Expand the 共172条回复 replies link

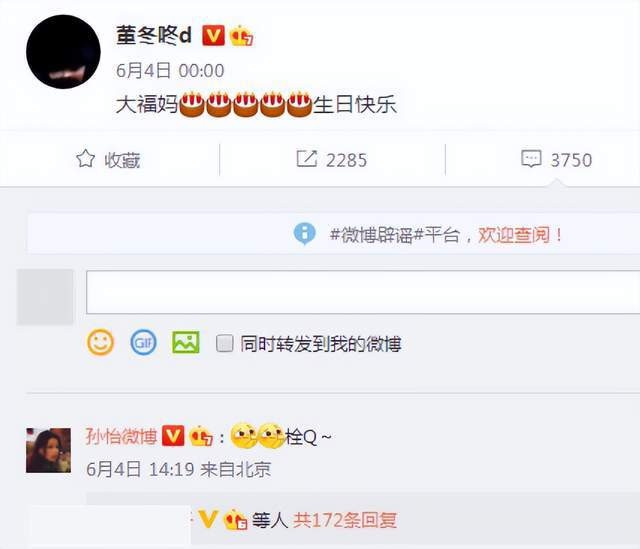coord(345,520)
